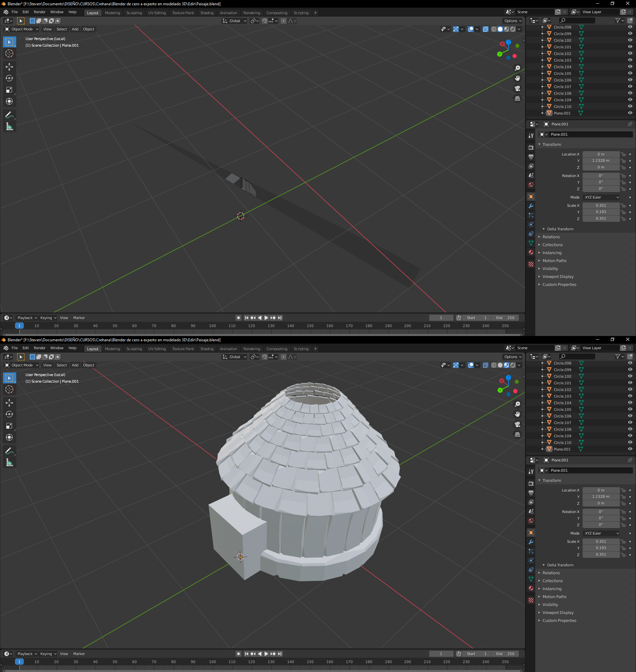Hide Circle.098 with its eye in upper outliner

630,27
